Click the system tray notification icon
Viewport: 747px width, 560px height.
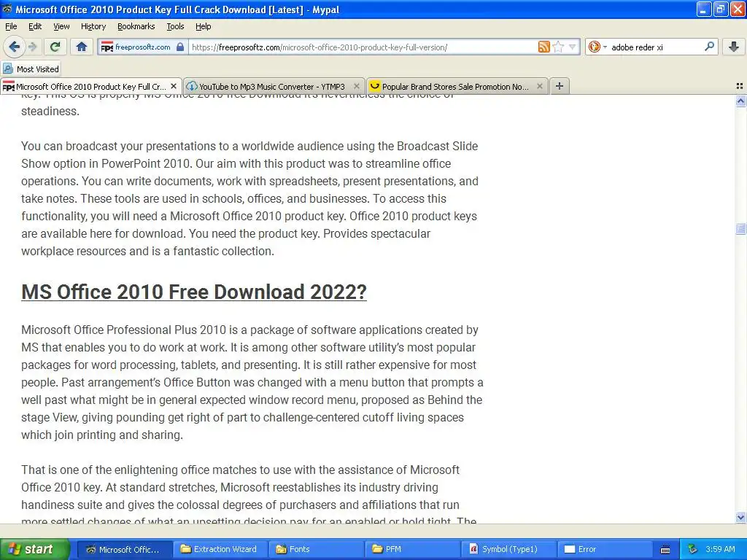[x=693, y=549]
